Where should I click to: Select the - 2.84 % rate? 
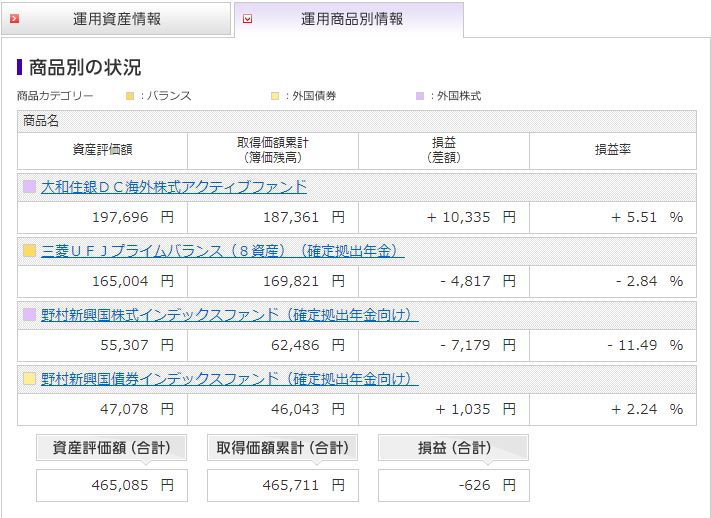click(650, 281)
